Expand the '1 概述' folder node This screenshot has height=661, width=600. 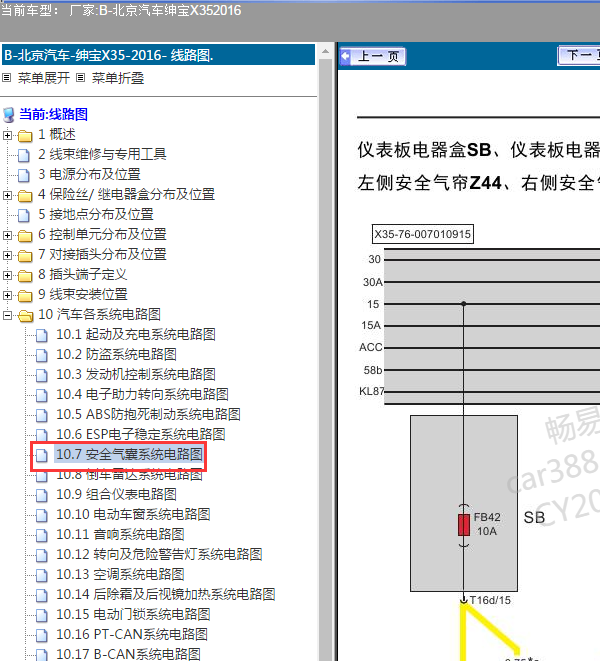(7, 135)
